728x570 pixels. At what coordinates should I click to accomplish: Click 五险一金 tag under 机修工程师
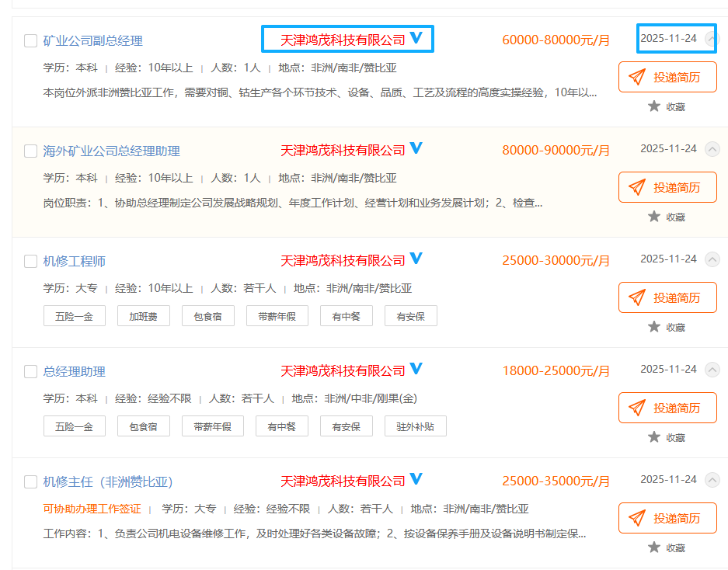75,316
